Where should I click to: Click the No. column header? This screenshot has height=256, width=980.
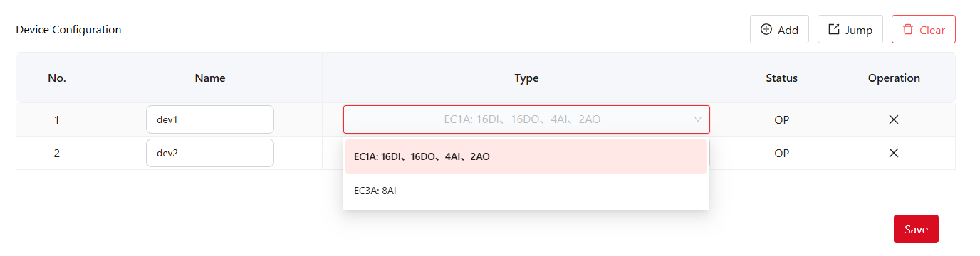(x=57, y=78)
